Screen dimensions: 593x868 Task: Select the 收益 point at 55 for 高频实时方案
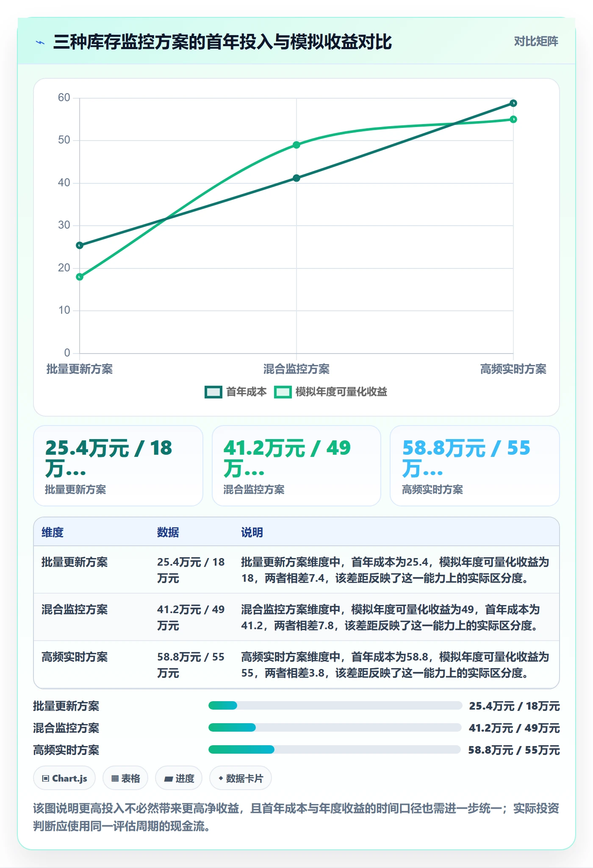coord(513,119)
